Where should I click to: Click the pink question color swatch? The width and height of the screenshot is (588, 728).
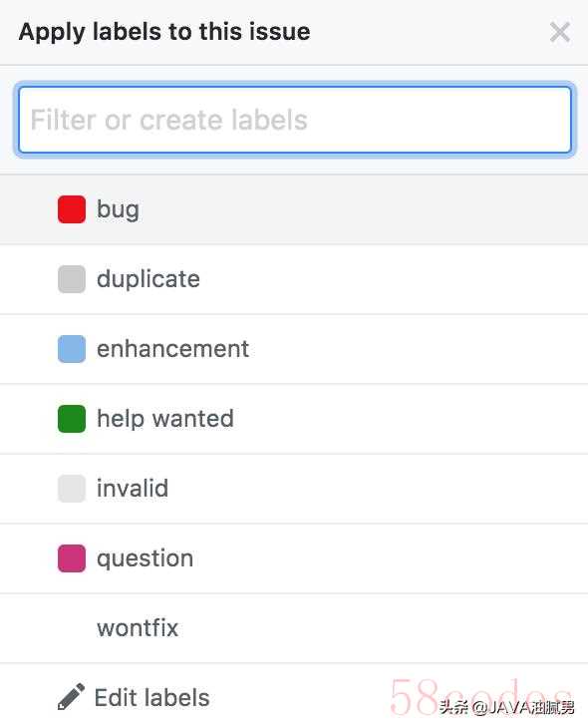pyautogui.click(x=72, y=558)
